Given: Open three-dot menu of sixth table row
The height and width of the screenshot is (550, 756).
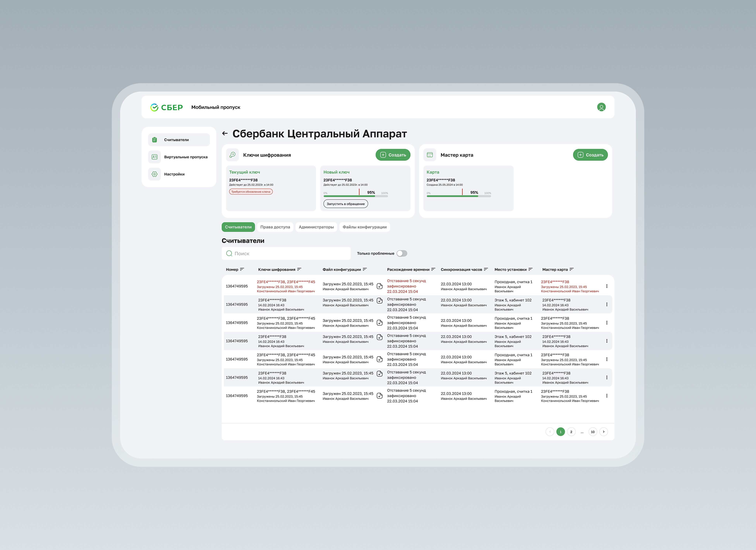Looking at the screenshot, I should (x=607, y=377).
